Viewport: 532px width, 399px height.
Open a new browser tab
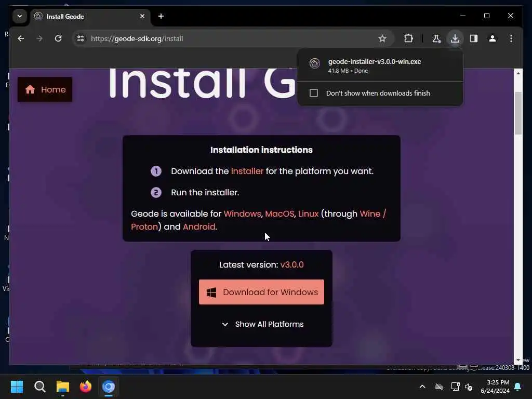(x=161, y=16)
